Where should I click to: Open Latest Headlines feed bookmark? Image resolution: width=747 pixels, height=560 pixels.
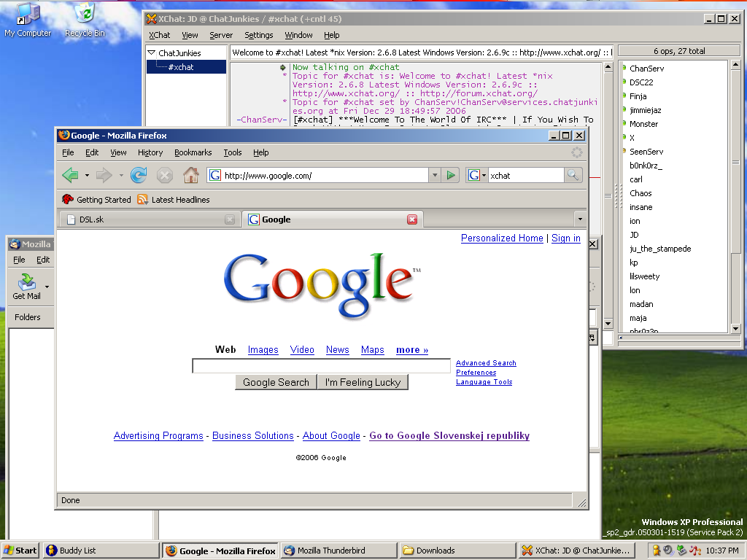[174, 200]
